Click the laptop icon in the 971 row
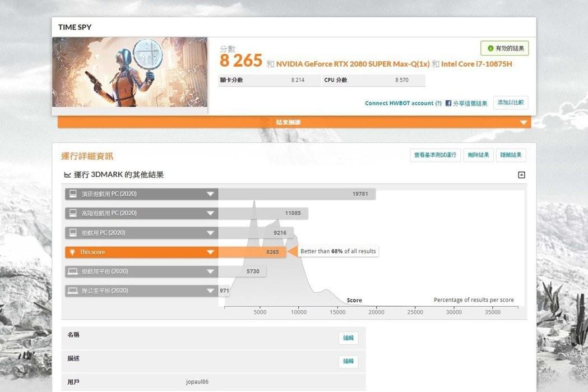This screenshot has height=392, width=588. (73, 290)
